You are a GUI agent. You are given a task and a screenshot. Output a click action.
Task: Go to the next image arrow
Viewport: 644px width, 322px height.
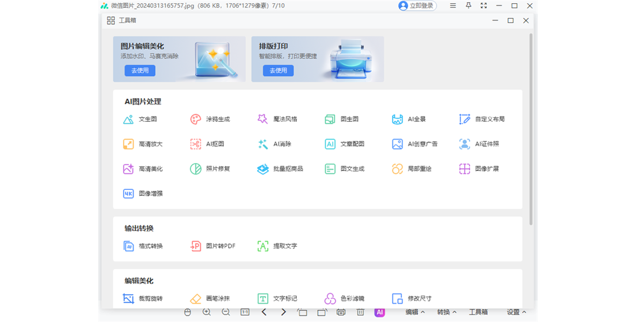283,312
